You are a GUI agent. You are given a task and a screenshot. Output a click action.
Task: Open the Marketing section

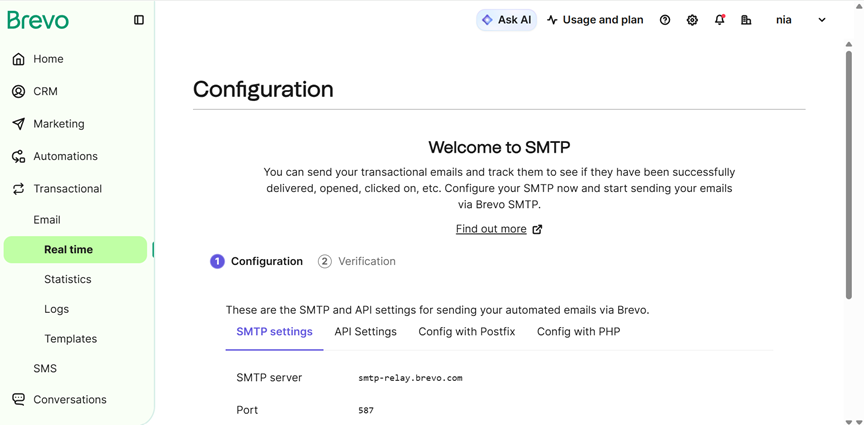point(59,124)
